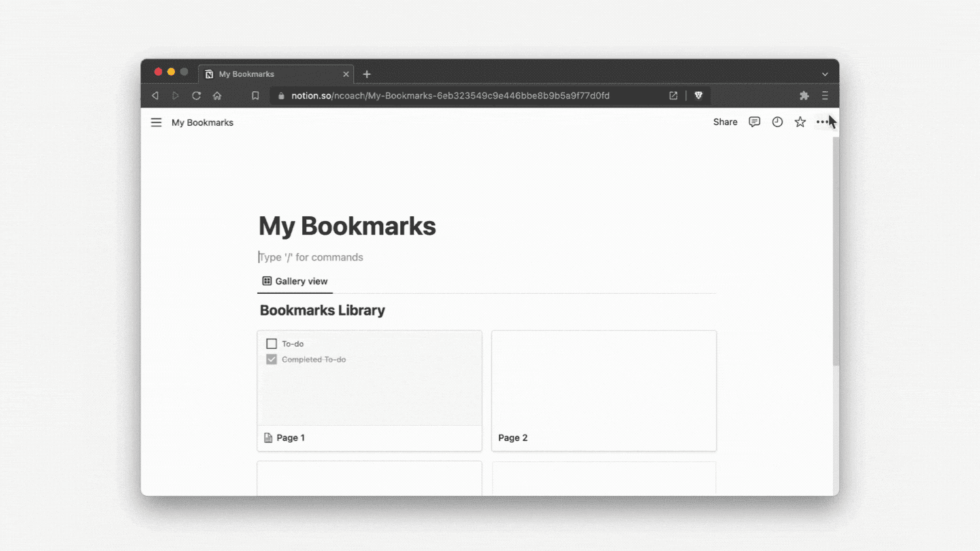Viewport: 980px width, 551px height.
Task: Switch to the My Bookmarks browser tab
Action: pyautogui.click(x=276, y=74)
